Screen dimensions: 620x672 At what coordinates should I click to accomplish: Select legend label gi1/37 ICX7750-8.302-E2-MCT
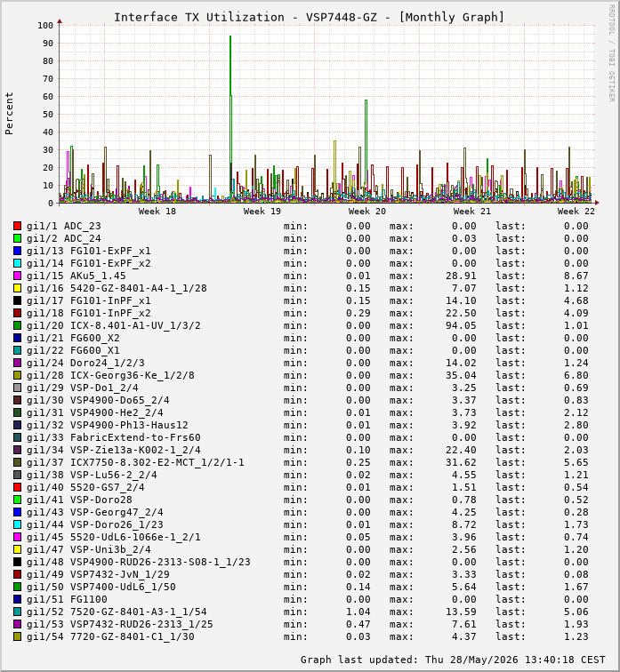135,462
